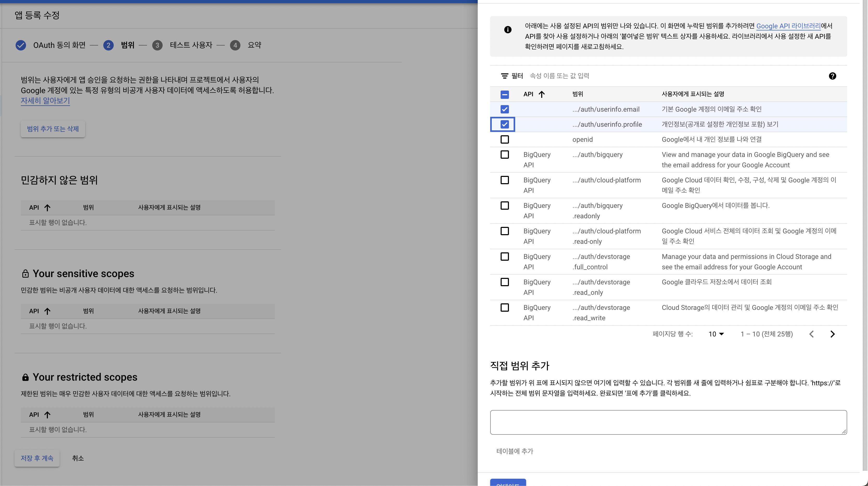Screen dimensions: 868x486
Task: Jump to the 요약 step
Action: [254, 45]
